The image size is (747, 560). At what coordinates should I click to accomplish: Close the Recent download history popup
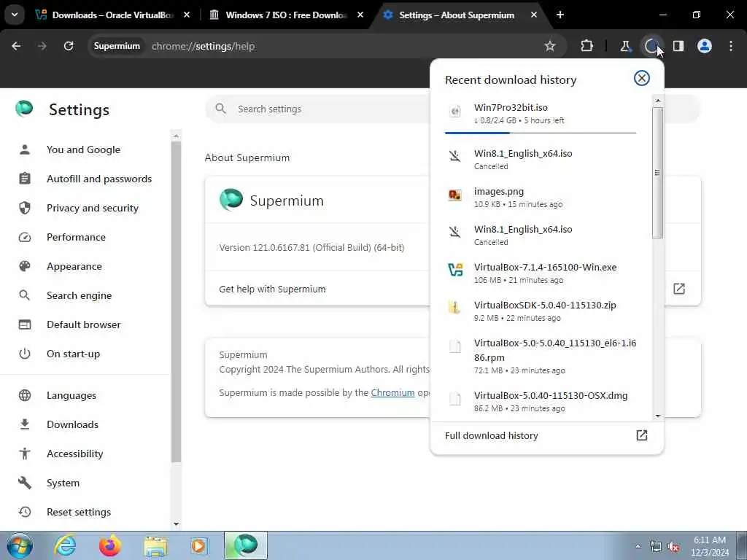click(642, 78)
